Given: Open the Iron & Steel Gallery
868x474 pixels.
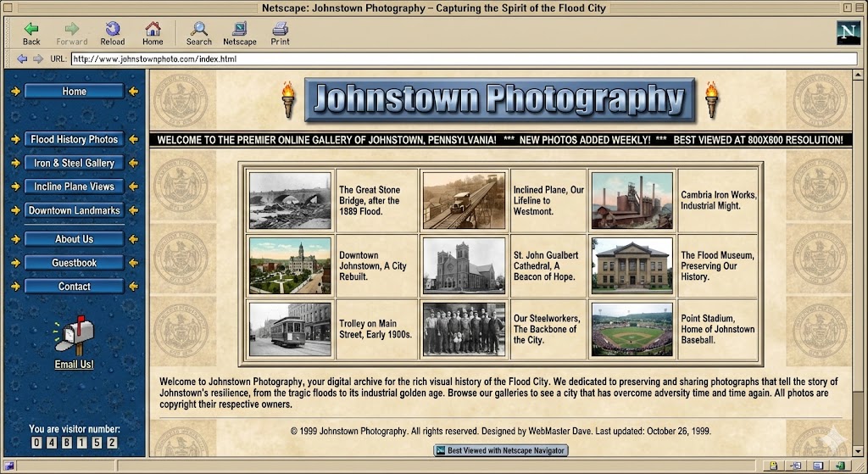Looking at the screenshot, I should pyautogui.click(x=75, y=163).
